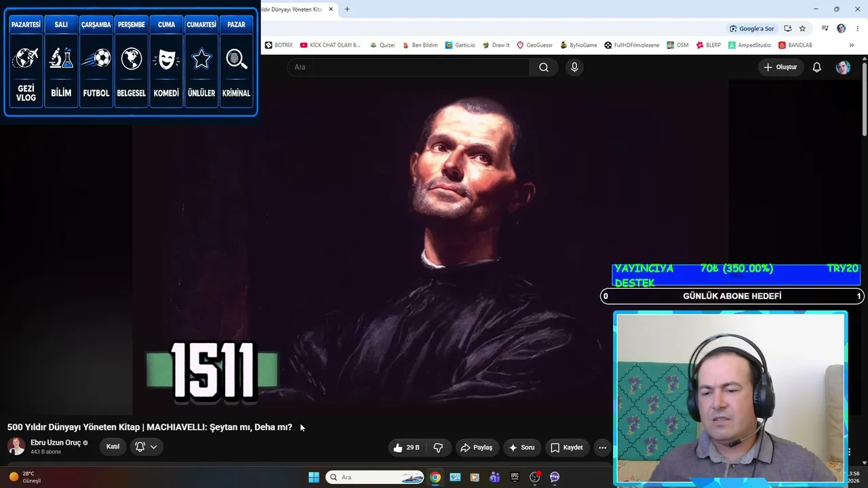Activate voice search microphone icon
Viewport: 868px width, 488px height.
click(x=574, y=67)
